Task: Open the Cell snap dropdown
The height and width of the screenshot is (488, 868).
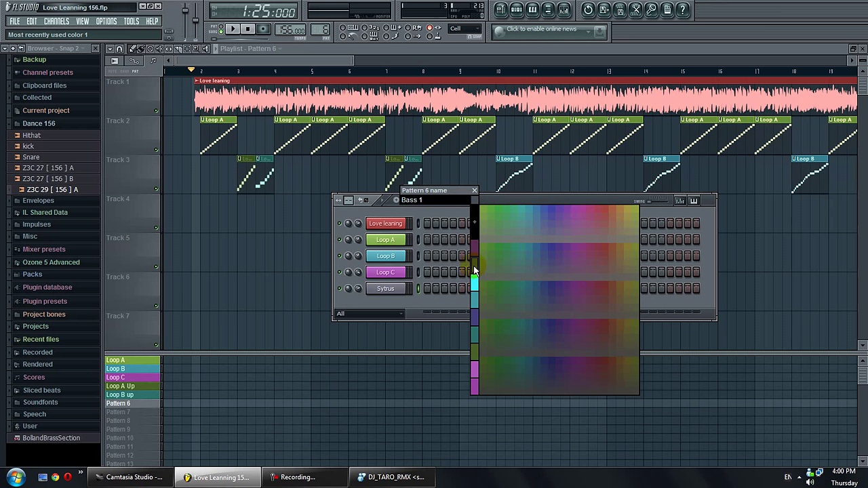Action: [x=465, y=28]
